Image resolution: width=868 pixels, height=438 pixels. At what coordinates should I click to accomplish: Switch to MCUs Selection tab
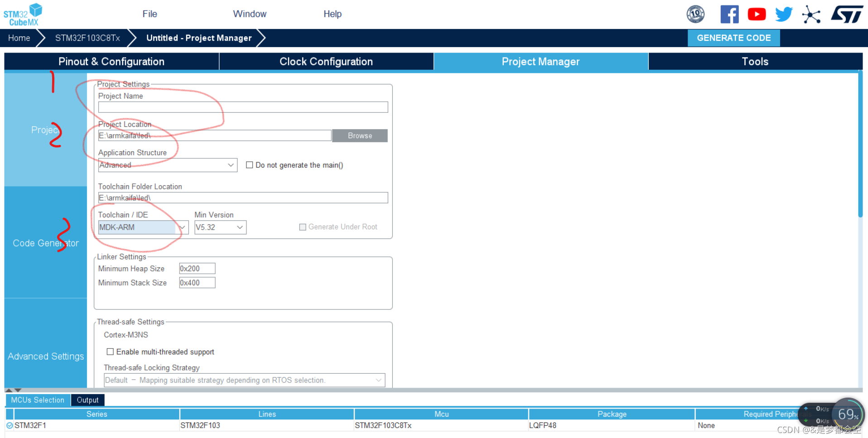(38, 400)
